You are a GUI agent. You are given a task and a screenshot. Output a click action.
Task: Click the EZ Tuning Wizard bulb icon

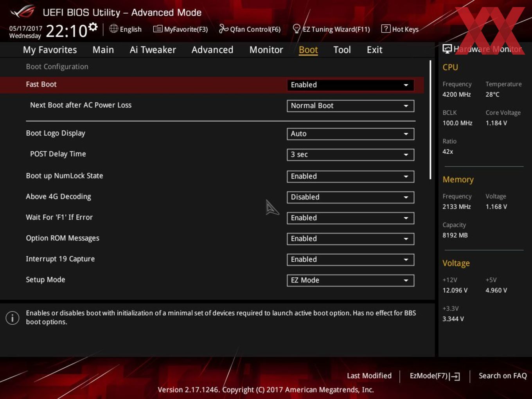point(297,29)
